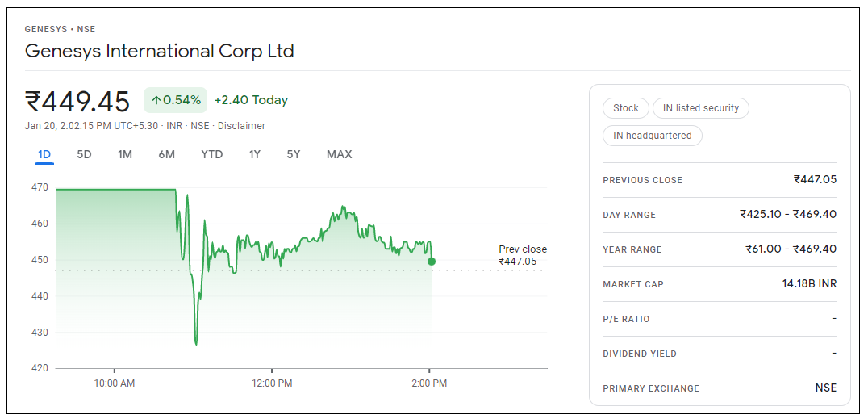Select the 1D time range tab
Viewport: 868px width, 419px height.
point(44,155)
